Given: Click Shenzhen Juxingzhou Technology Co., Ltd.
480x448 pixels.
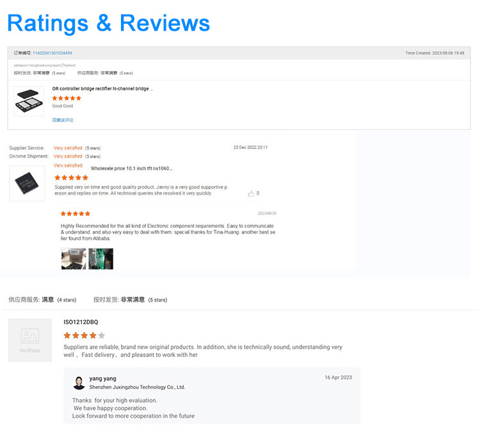Looking at the screenshot, I should [137, 387].
